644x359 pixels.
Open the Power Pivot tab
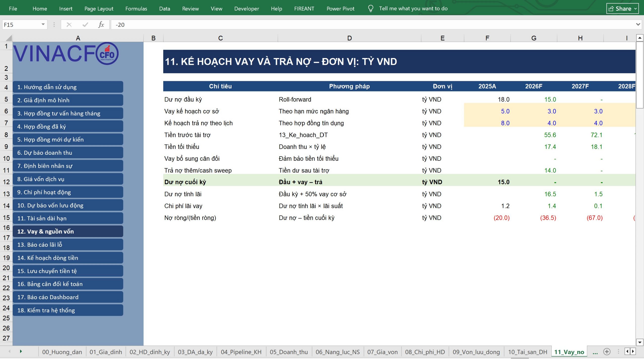(x=340, y=9)
